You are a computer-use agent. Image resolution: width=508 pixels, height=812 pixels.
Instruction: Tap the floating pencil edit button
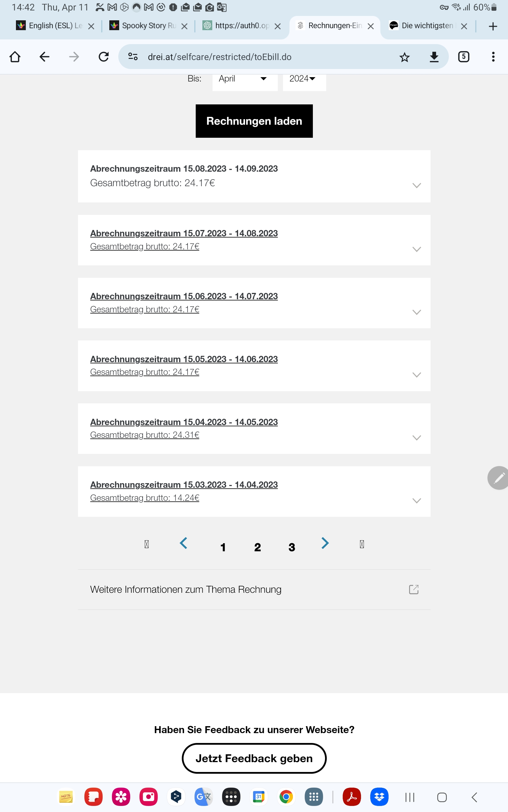pyautogui.click(x=499, y=478)
